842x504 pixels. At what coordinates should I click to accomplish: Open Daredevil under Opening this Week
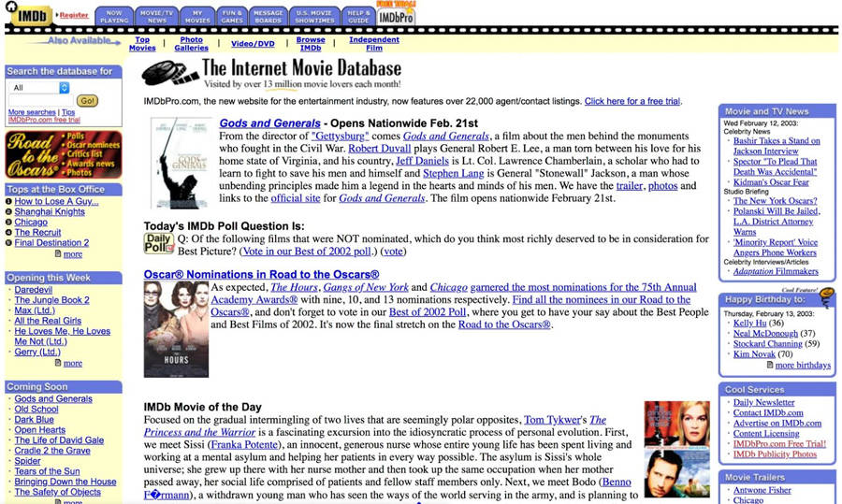click(x=34, y=290)
